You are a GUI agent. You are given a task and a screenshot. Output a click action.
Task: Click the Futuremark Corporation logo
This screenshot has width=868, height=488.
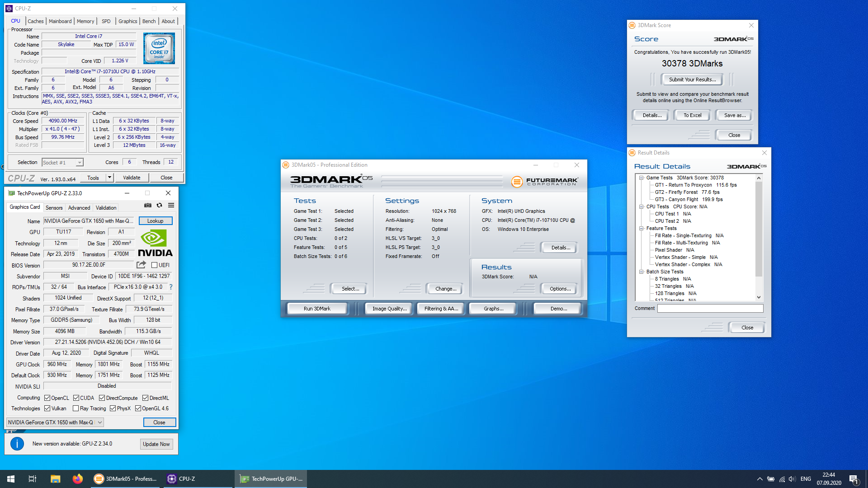pos(544,181)
